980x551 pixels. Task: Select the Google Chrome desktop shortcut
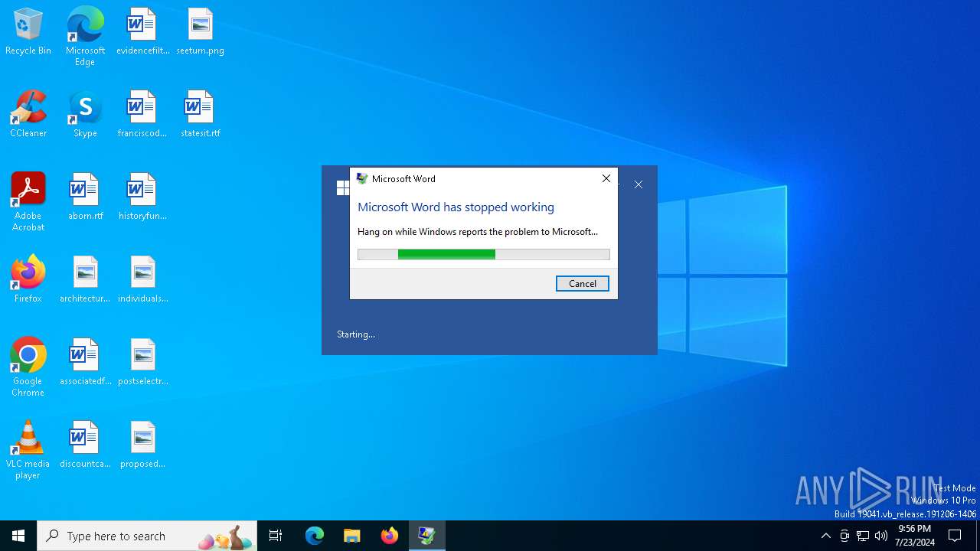click(x=28, y=367)
